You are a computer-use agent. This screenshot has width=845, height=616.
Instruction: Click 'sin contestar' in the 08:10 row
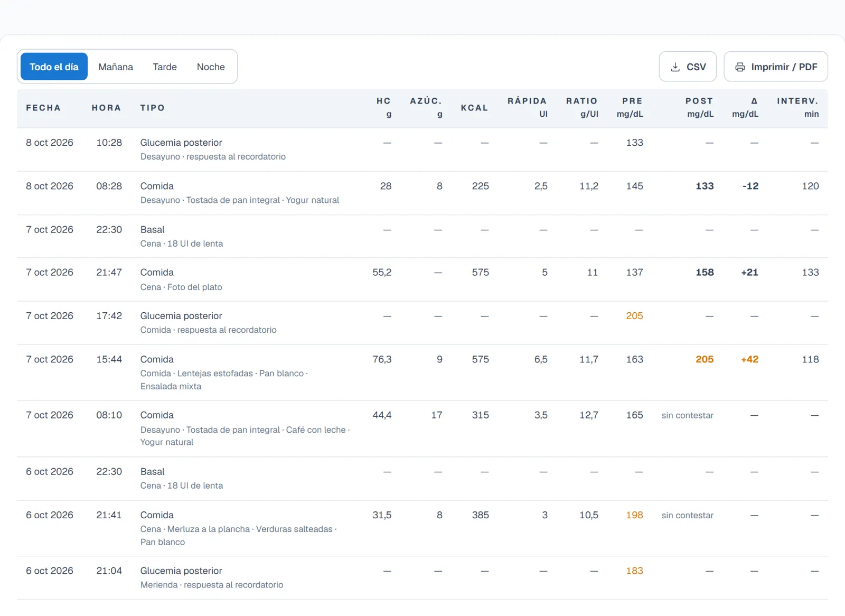pos(687,415)
